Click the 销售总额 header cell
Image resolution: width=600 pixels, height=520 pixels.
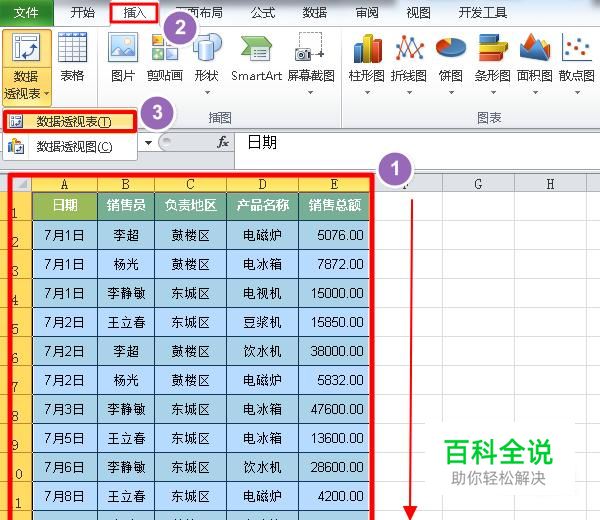334,206
